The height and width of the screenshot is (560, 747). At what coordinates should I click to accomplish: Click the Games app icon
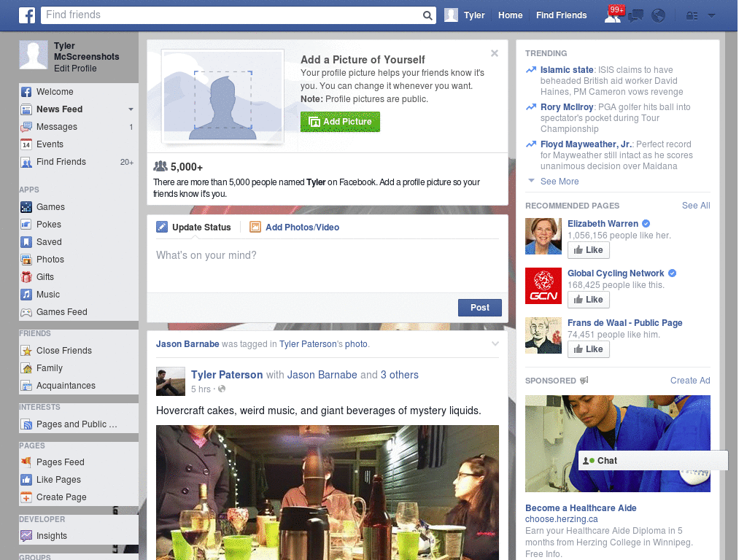pyautogui.click(x=26, y=207)
